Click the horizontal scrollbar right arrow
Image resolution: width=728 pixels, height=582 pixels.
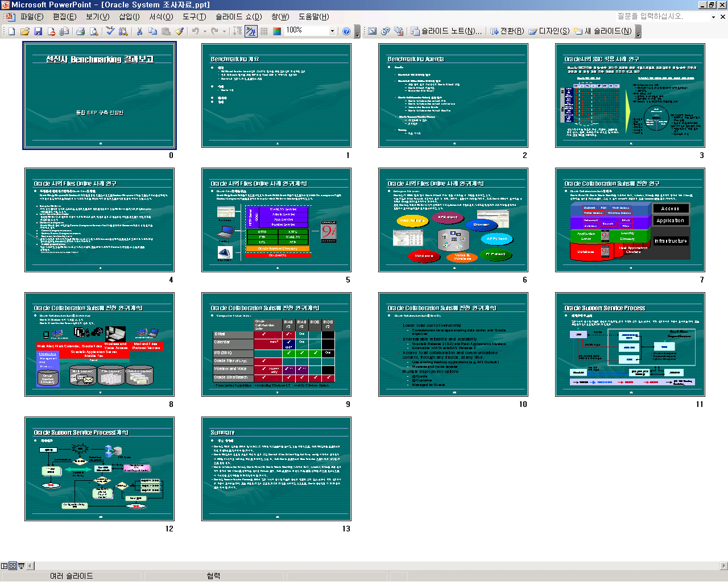724,566
